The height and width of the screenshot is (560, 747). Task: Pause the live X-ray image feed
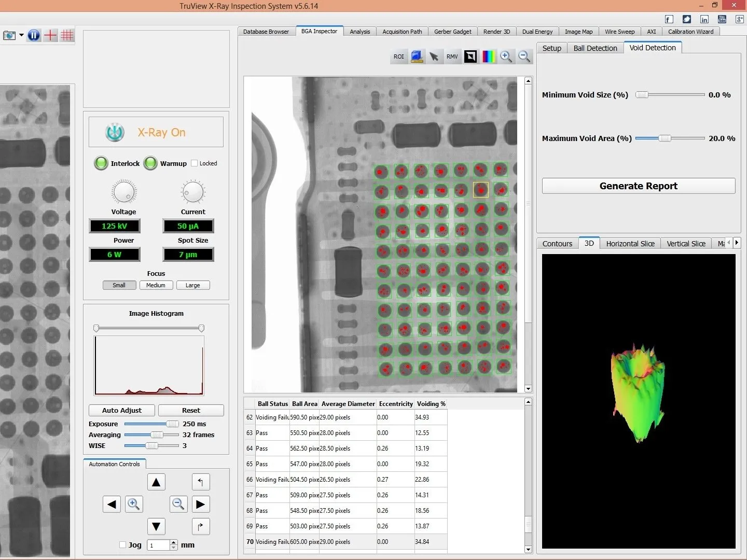pyautogui.click(x=34, y=35)
